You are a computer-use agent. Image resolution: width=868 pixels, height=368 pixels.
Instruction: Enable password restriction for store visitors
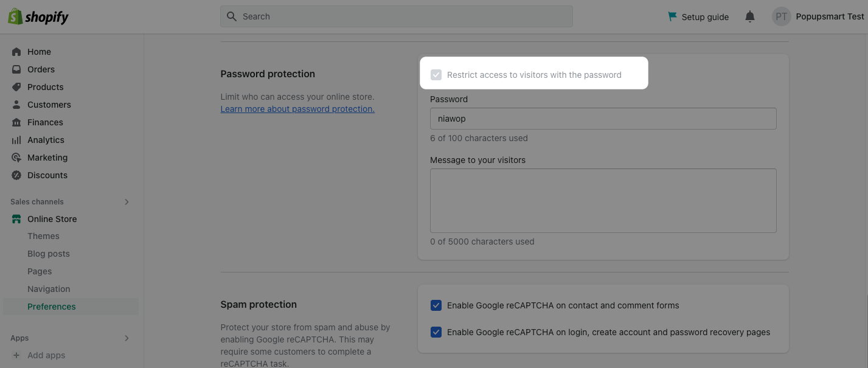coord(436,74)
